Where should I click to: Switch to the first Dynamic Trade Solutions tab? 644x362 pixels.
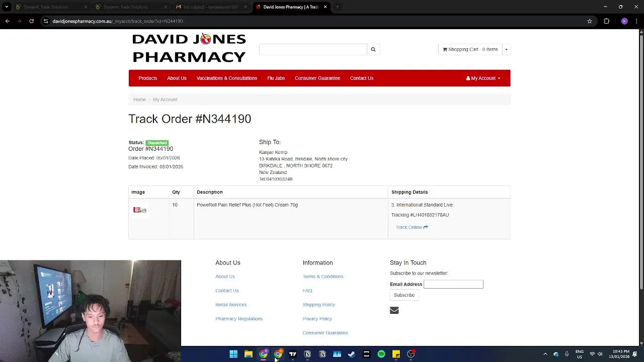pyautogui.click(x=51, y=7)
